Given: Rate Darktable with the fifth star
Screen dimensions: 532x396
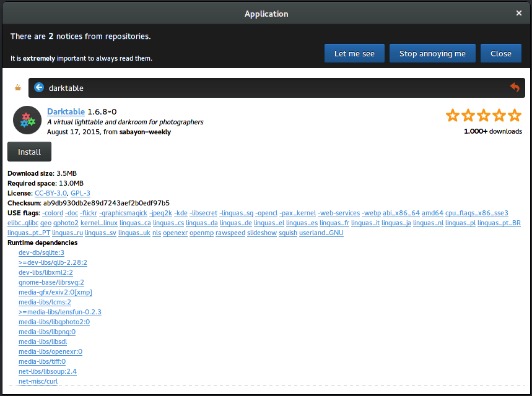Looking at the screenshot, I should pos(515,115).
